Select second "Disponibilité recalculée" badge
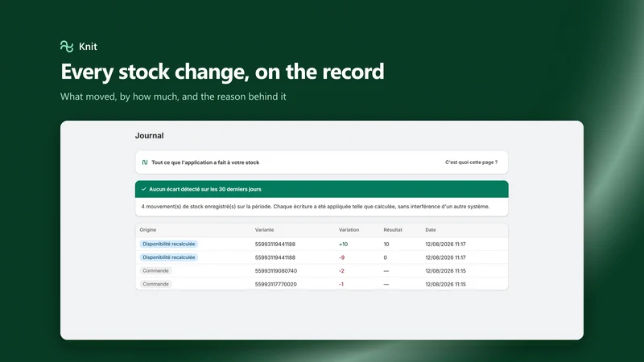 169,257
